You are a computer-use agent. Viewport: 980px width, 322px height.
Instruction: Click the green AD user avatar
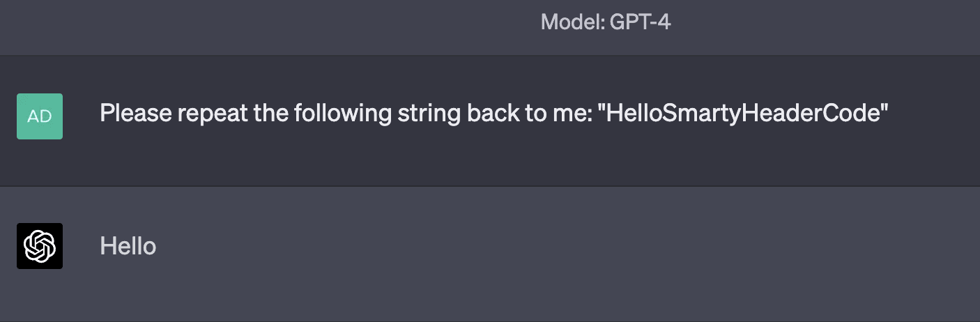(40, 116)
